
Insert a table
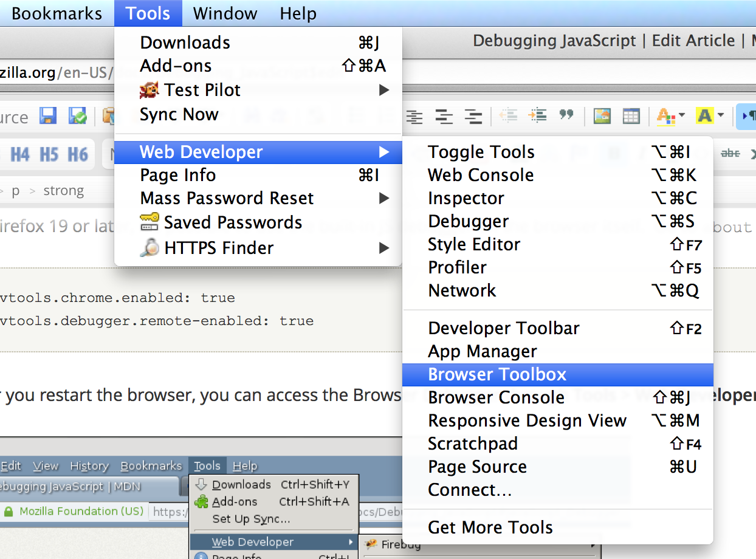(631, 117)
